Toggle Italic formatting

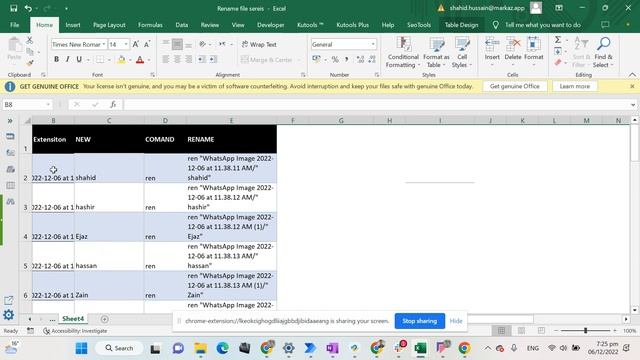(68, 60)
